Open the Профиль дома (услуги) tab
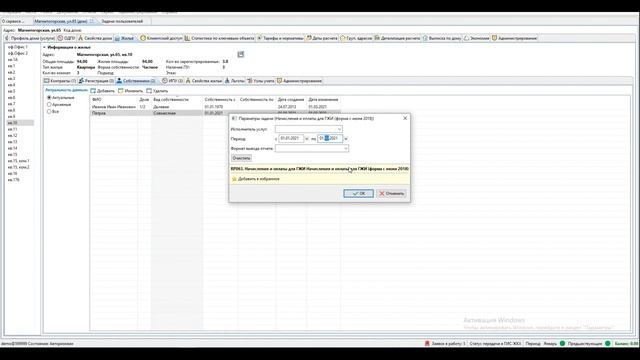 coord(29,38)
